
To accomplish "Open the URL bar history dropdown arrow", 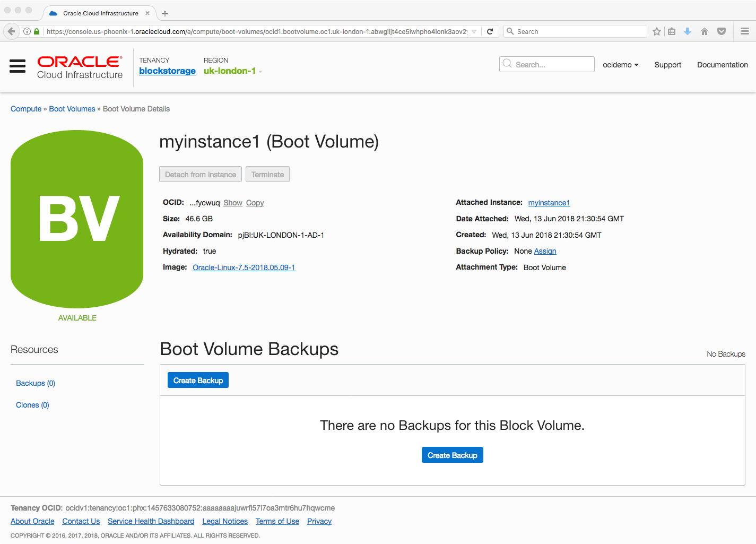I will (x=474, y=31).
